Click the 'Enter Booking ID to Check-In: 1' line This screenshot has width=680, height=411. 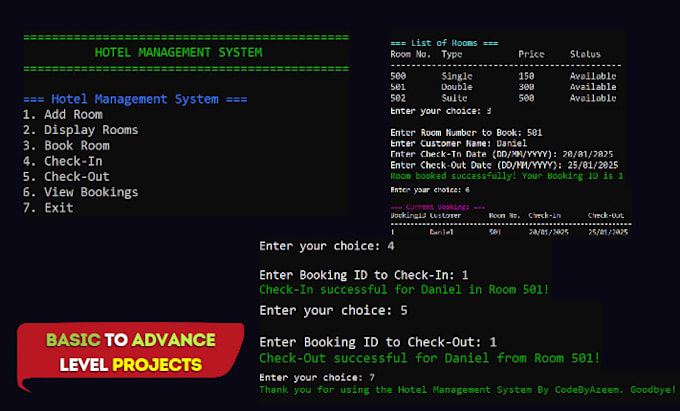click(364, 275)
